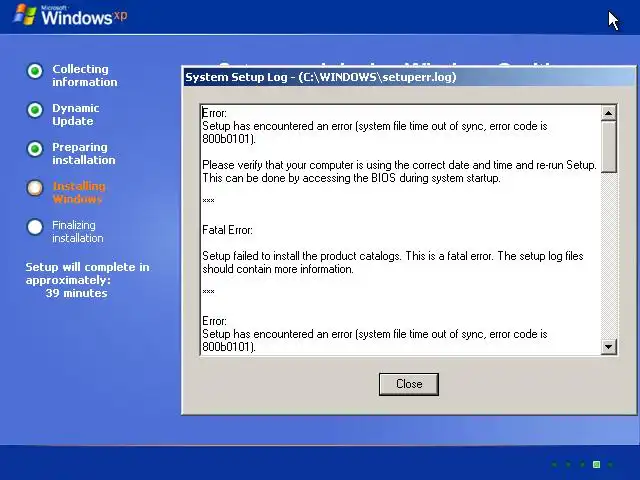Click the white Finalizing installation step indicator
Image resolution: width=640 pixels, height=480 pixels.
pyautogui.click(x=35, y=227)
